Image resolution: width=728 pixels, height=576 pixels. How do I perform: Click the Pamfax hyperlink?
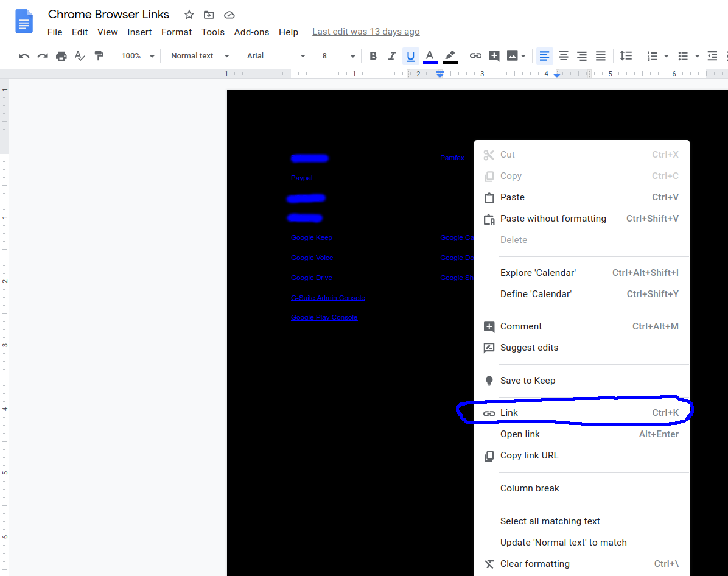pyautogui.click(x=452, y=158)
